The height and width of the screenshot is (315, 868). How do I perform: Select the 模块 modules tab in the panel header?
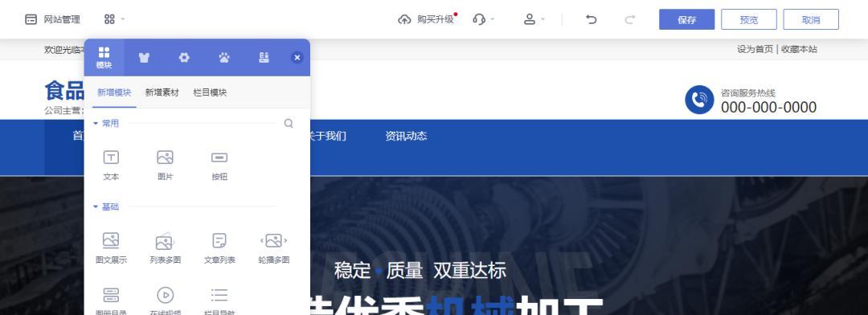104,58
